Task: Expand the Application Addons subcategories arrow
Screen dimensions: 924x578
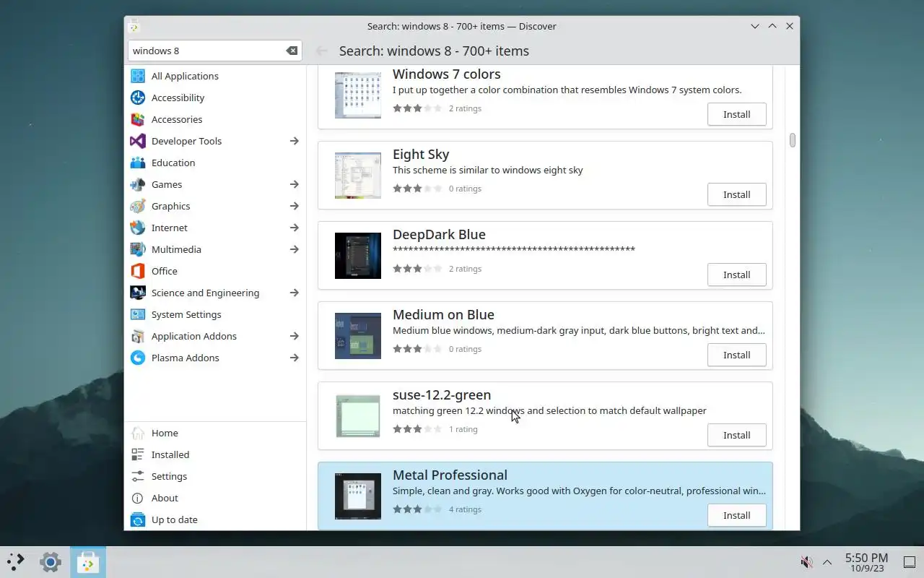Action: (x=295, y=336)
